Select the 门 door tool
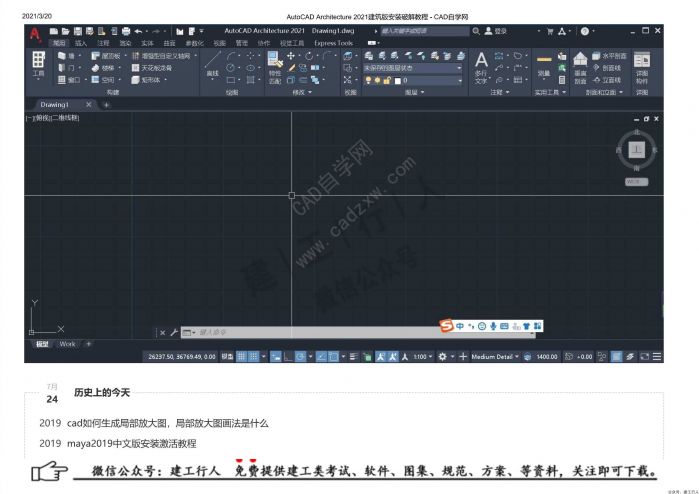Viewport: 699px width, 494px height. pos(66,68)
